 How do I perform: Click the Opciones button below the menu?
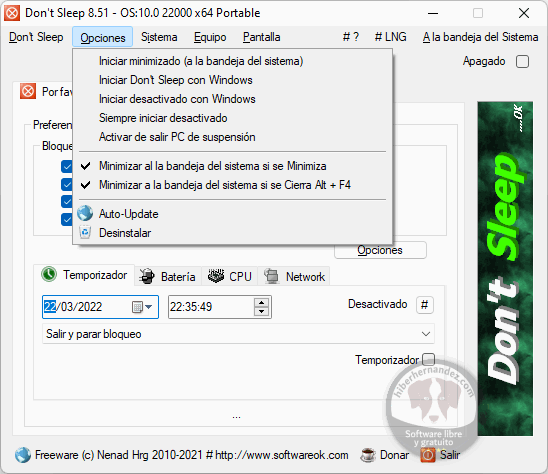point(380,250)
